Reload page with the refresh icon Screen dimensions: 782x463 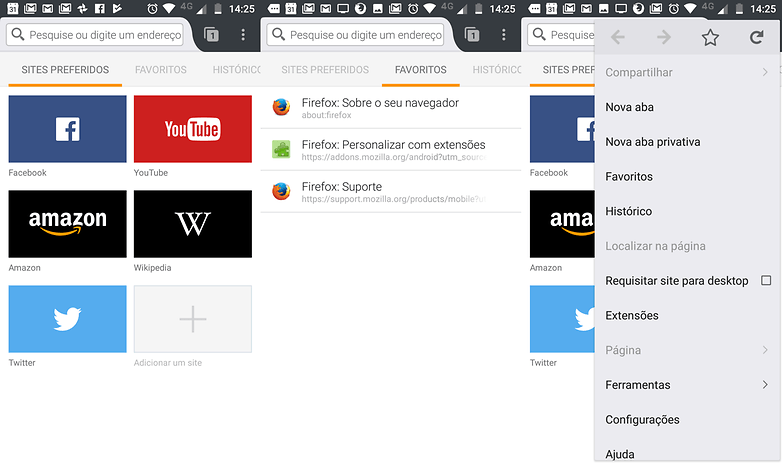(x=757, y=37)
